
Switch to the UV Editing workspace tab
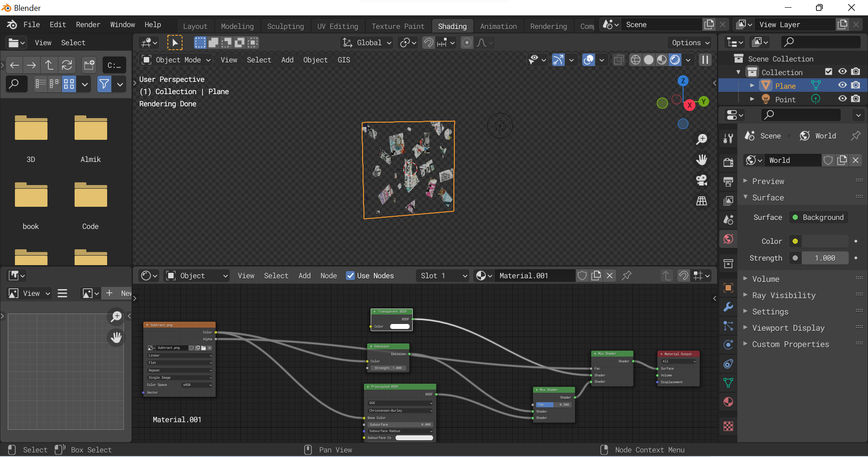(x=337, y=26)
